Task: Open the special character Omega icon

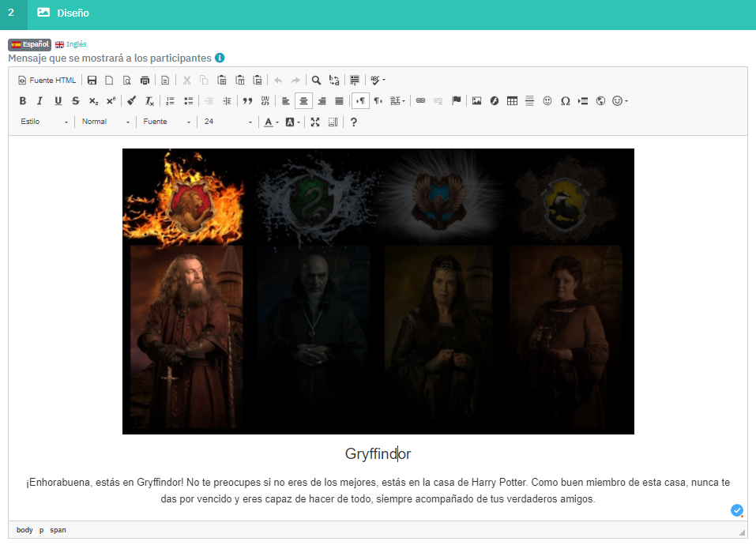Action: tap(565, 100)
